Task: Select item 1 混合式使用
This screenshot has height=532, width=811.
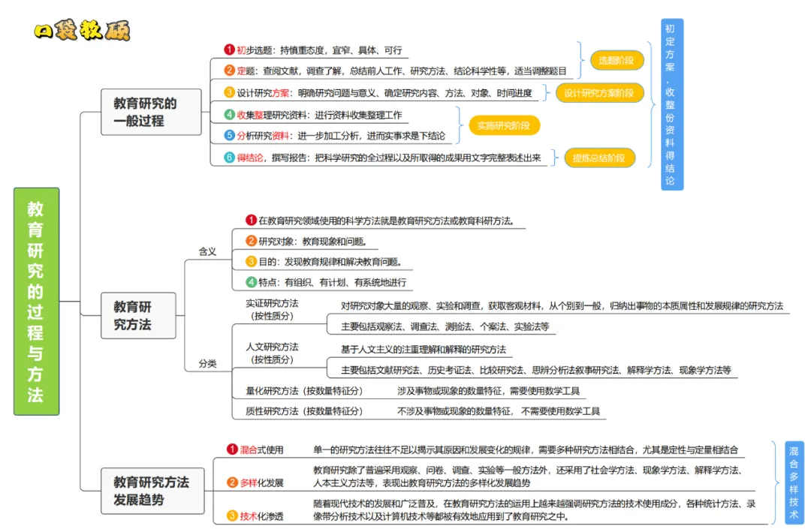Action: point(255,449)
